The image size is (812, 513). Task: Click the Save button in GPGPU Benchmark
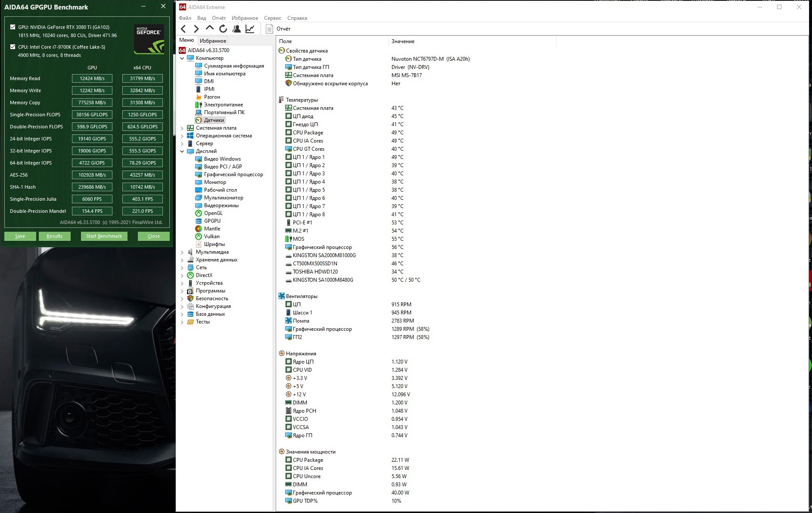20,236
